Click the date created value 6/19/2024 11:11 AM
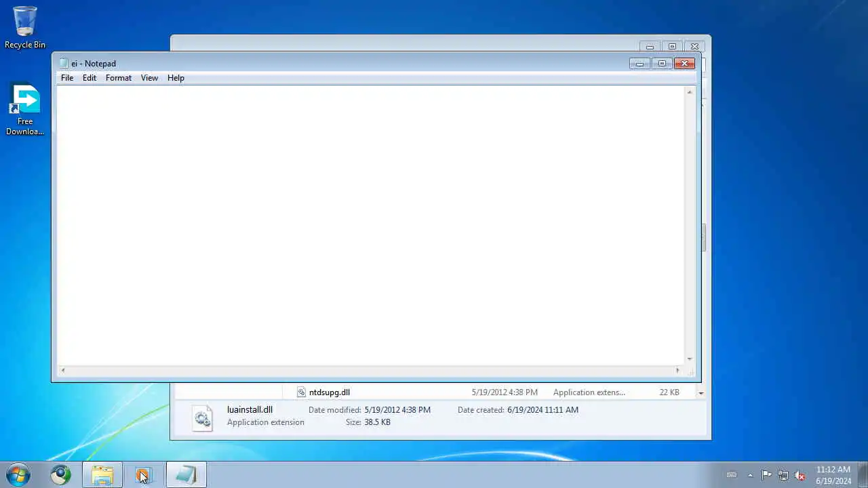 click(x=542, y=410)
